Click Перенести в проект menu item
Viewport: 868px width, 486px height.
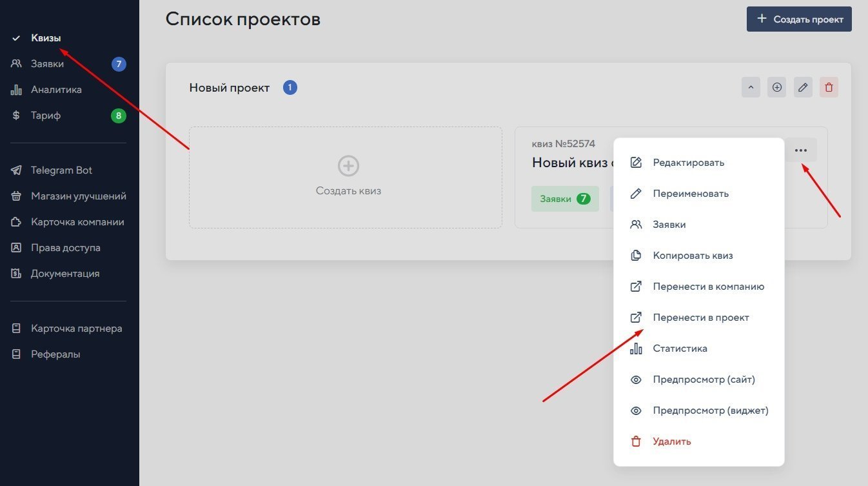click(x=700, y=318)
